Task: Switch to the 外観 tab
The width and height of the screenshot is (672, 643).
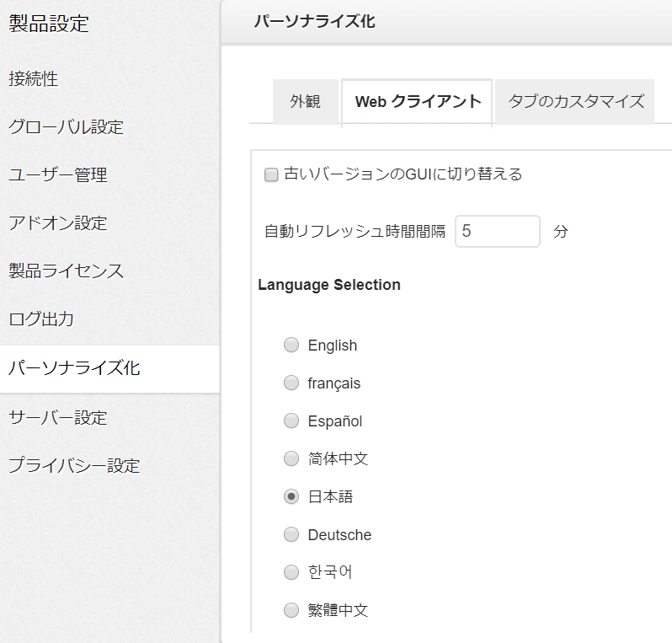Action: 305,102
